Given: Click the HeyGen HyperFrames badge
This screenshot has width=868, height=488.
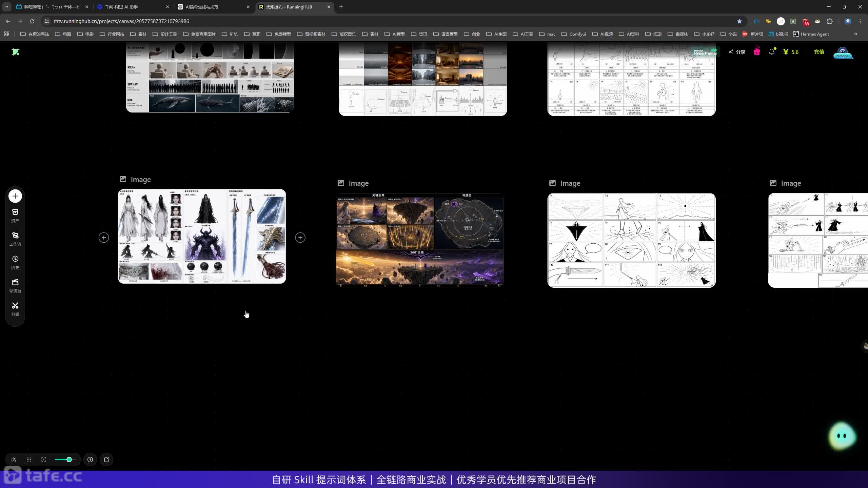Looking at the screenshot, I should point(705,52).
